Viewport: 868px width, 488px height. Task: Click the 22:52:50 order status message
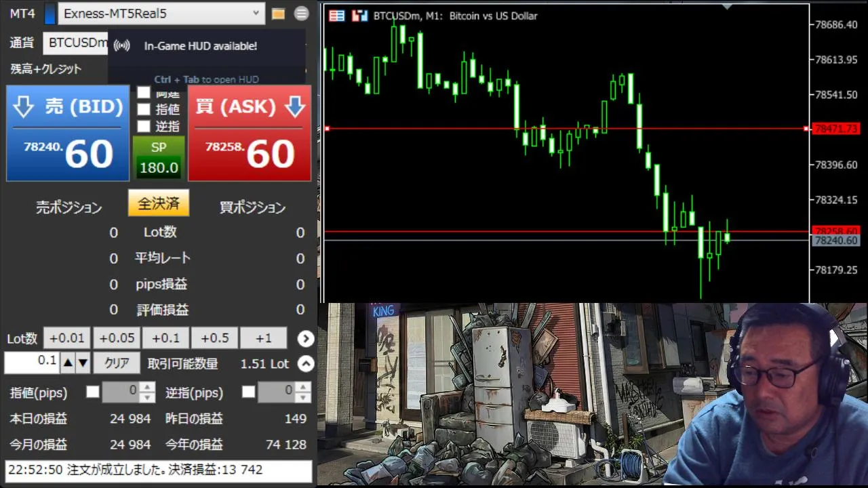(159, 470)
